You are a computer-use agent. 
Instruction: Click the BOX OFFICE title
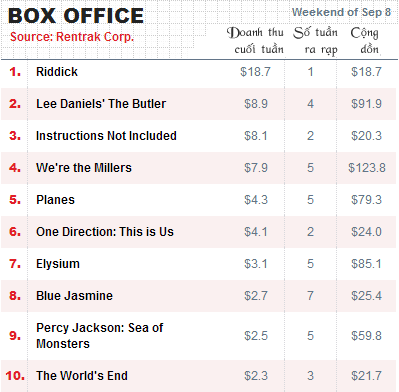[x=76, y=16]
